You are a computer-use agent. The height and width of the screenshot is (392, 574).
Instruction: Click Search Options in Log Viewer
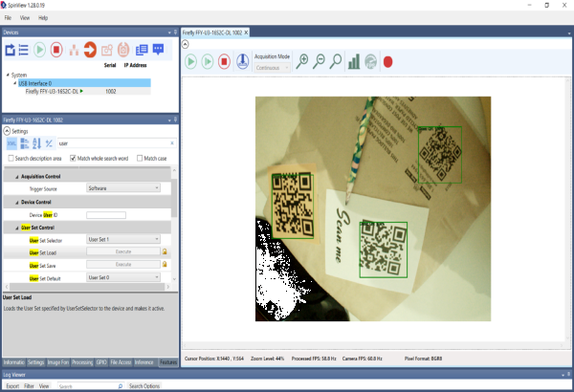(144, 386)
